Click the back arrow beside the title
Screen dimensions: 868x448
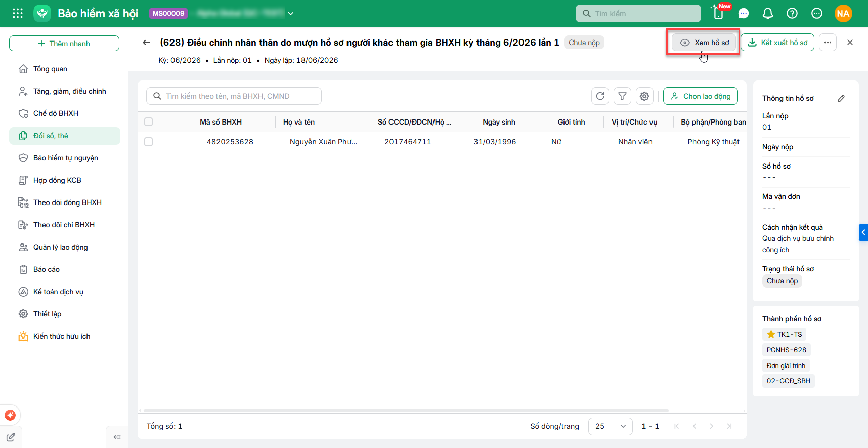coord(147,43)
